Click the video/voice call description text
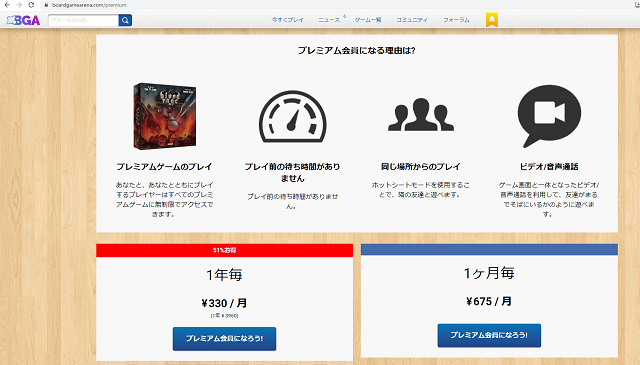The height and width of the screenshot is (365, 640). [549, 200]
